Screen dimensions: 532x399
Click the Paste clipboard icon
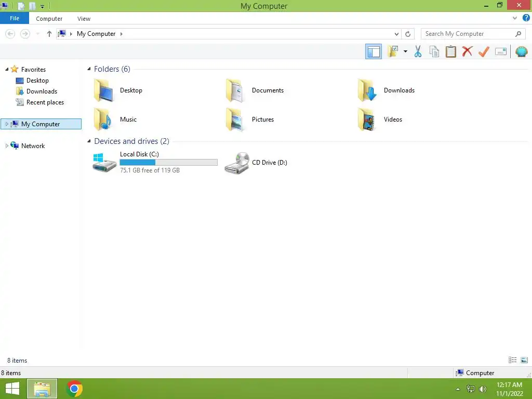[x=451, y=51]
